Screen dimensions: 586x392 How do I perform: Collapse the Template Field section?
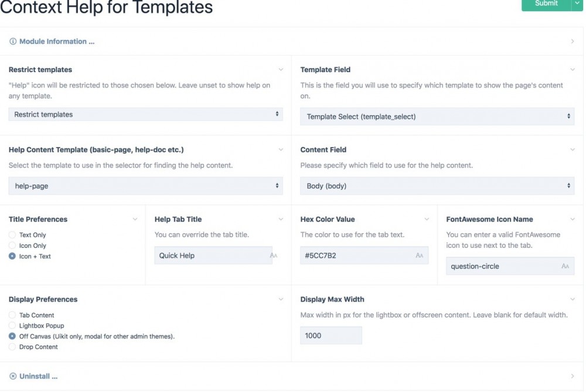point(573,69)
